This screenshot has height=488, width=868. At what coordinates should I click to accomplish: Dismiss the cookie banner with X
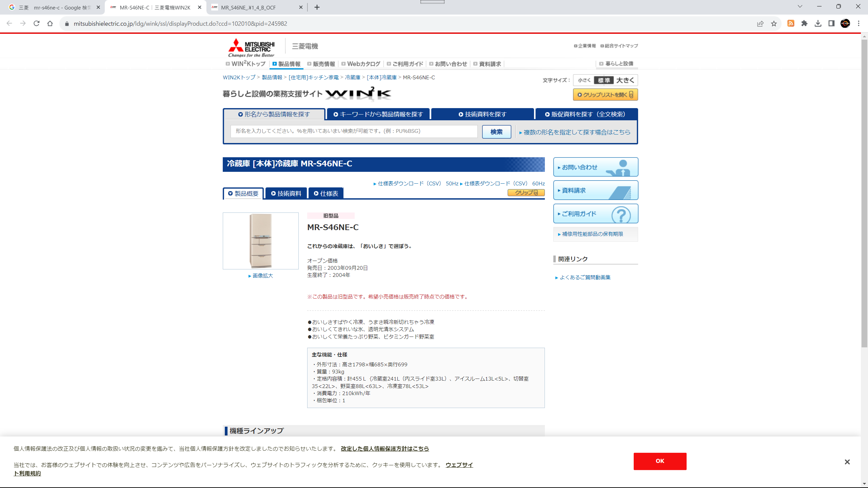click(847, 462)
